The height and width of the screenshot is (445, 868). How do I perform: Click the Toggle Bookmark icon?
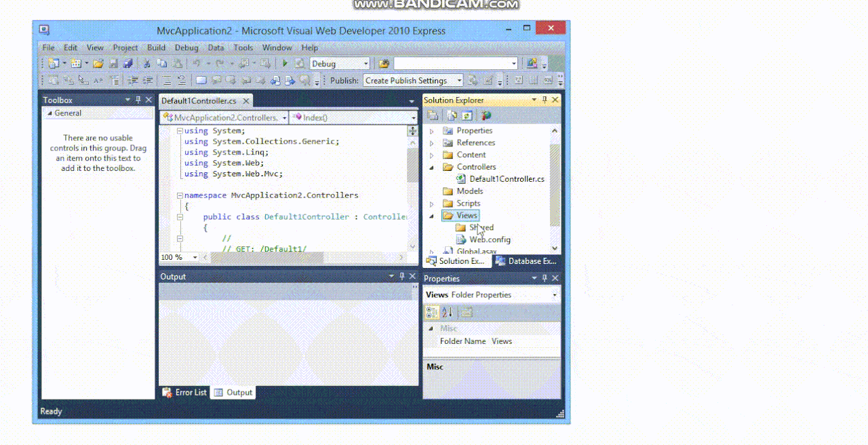point(201,80)
